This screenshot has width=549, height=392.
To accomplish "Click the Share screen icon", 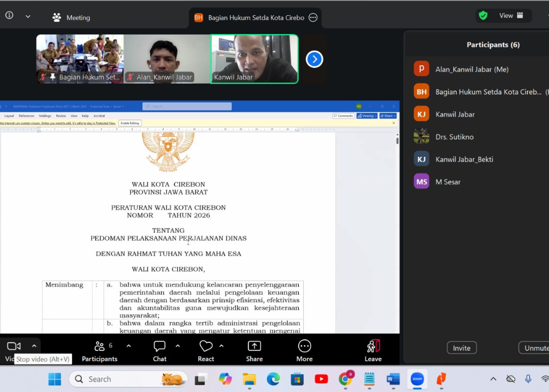I will pyautogui.click(x=254, y=346).
